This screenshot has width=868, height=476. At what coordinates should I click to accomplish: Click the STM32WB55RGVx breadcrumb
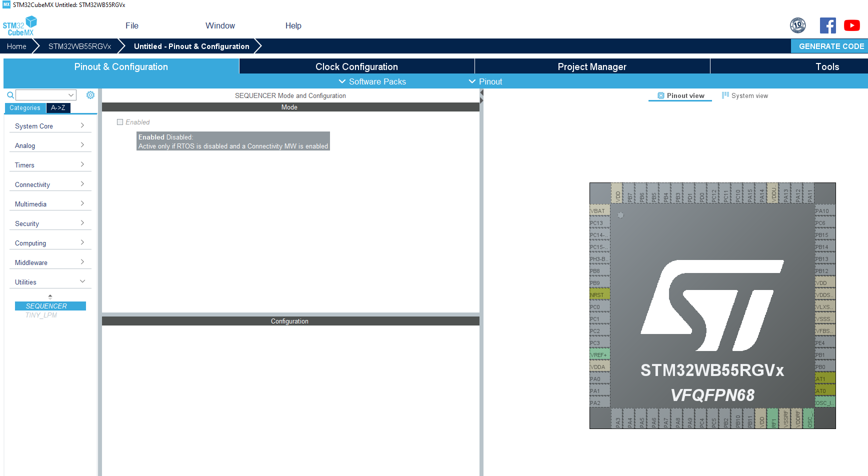(80, 46)
